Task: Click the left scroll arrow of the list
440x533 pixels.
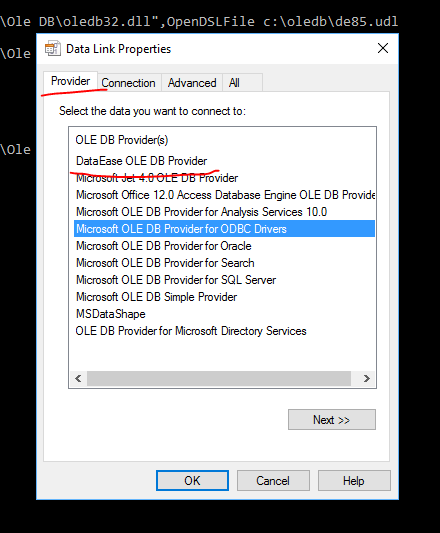Action: (x=78, y=378)
